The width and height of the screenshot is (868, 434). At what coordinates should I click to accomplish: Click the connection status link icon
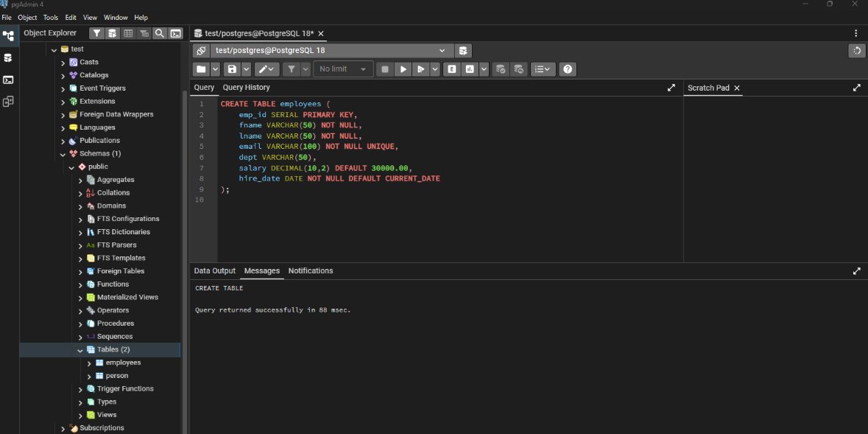click(201, 50)
